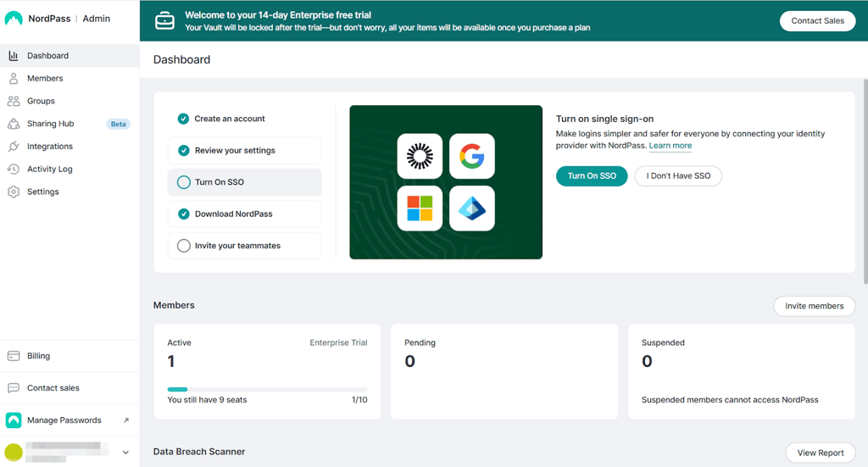Click the external link arrow beside Manage Passwords
The height and width of the screenshot is (467, 868).
coord(126,420)
